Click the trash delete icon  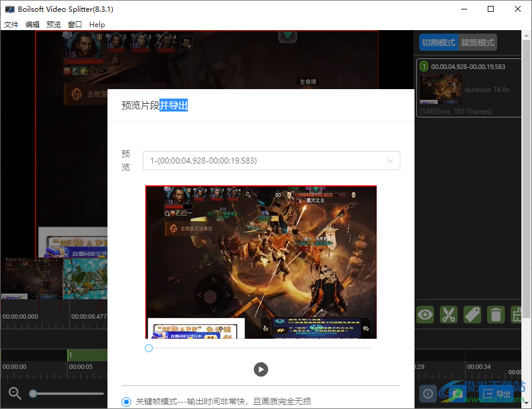click(496, 315)
